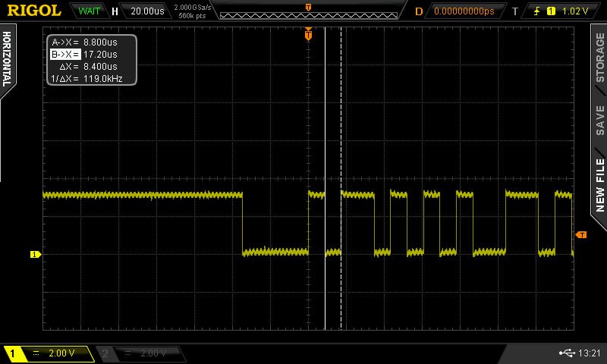Viewport: 607px width, 364px height.
Task: Click the WAIT trigger status indicator
Action: (x=89, y=11)
